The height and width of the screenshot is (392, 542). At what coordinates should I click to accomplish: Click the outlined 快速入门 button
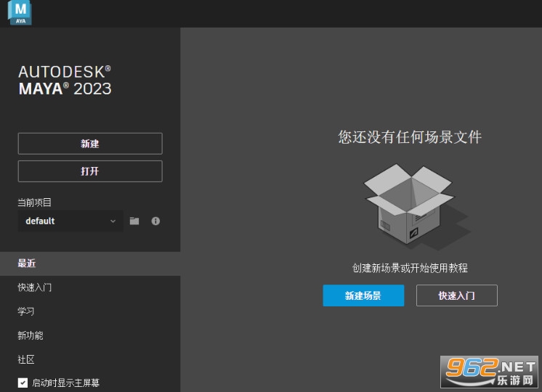point(456,295)
